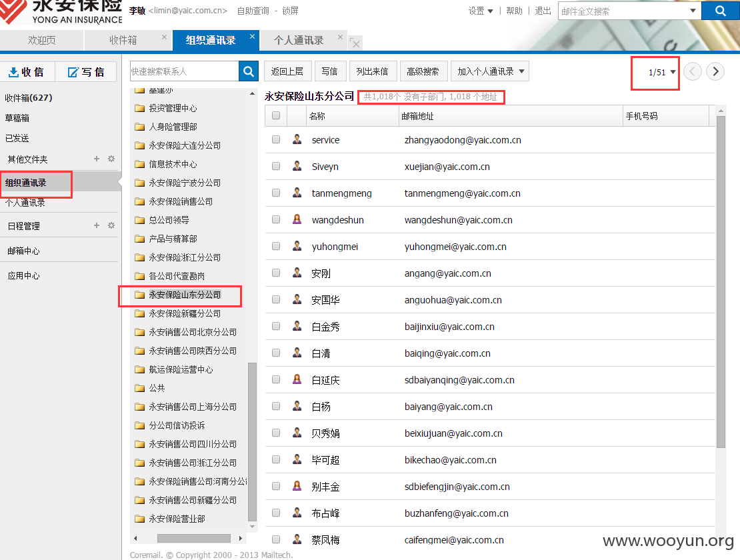The height and width of the screenshot is (560, 740).
Task: Click person icon in service row
Action: click(297, 139)
